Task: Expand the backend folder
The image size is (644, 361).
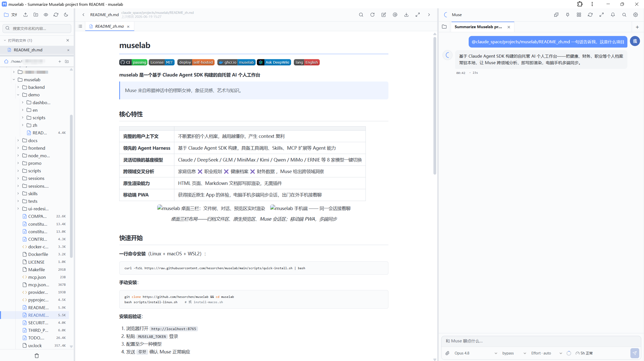Action: (18, 87)
